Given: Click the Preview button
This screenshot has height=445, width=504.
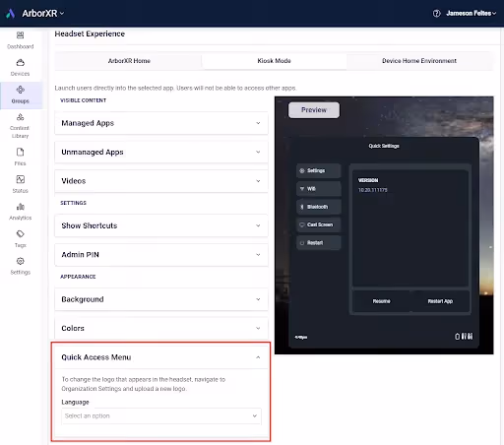Looking at the screenshot, I should (314, 110).
